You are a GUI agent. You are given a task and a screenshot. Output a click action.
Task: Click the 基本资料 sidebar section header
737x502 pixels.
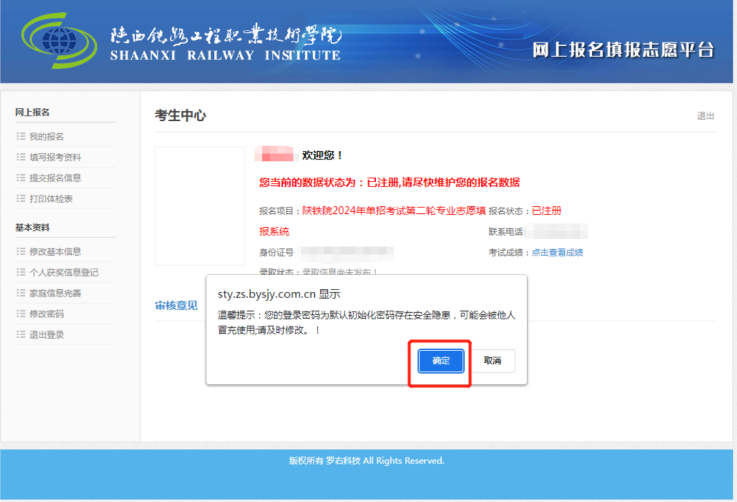[33, 227]
